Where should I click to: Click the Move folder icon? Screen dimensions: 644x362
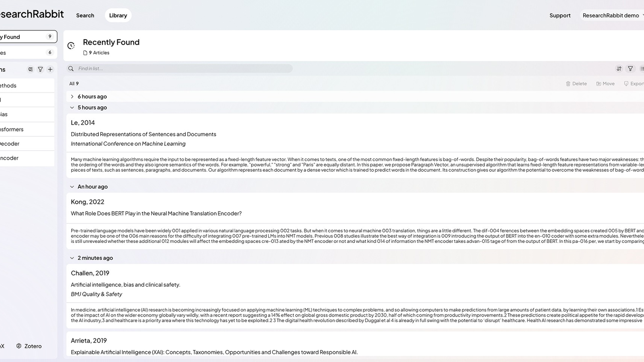pyautogui.click(x=598, y=84)
